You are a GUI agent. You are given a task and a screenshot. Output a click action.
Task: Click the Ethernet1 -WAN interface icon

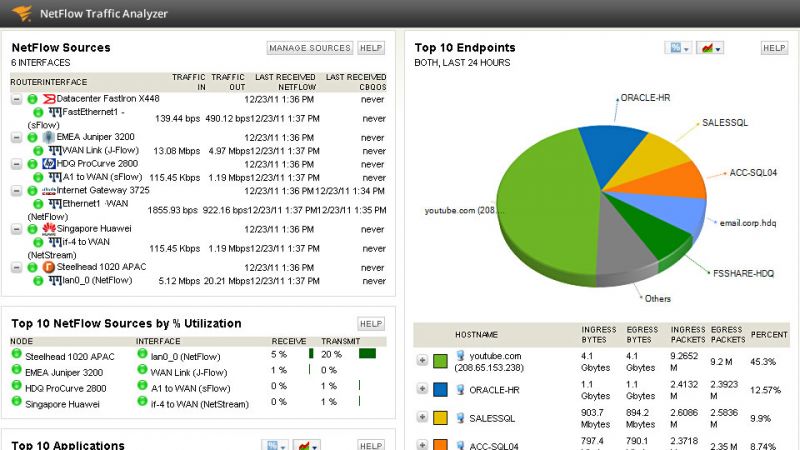coord(55,204)
